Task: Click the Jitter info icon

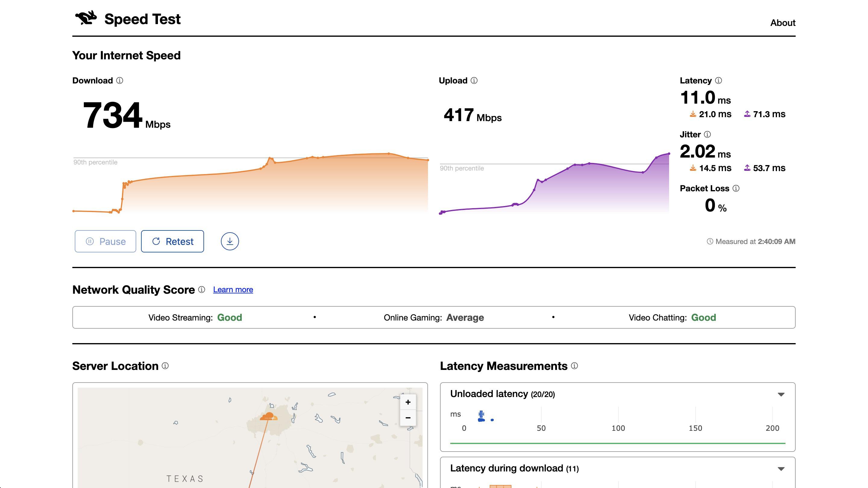Action: click(x=707, y=134)
